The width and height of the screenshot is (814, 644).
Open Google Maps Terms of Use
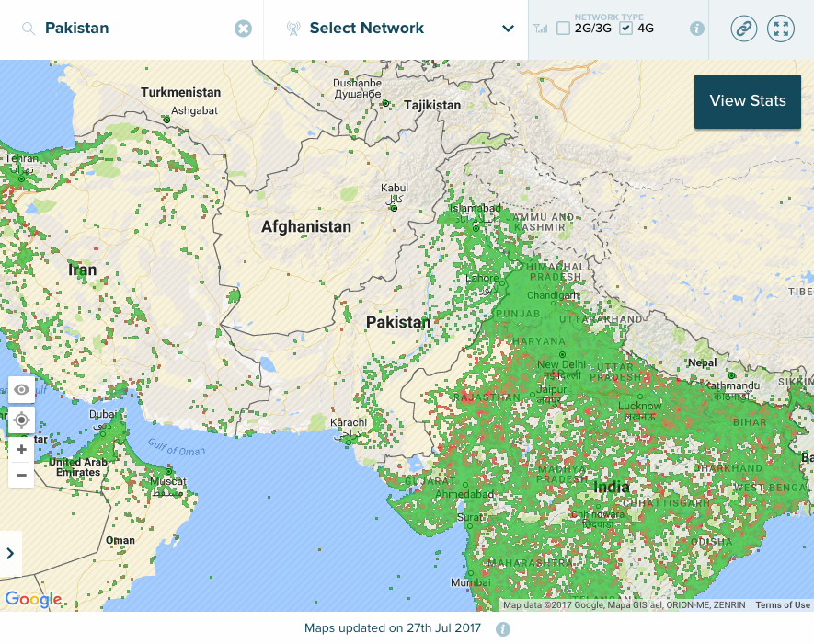coord(783,605)
